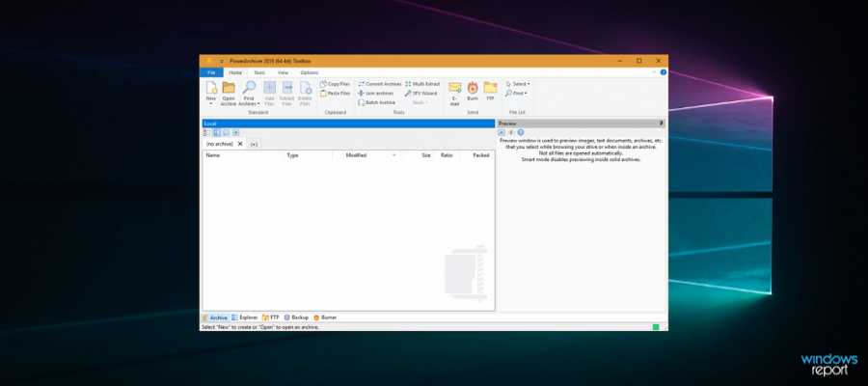Click the Add Files icon
This screenshot has height=386, width=868.
click(x=269, y=88)
